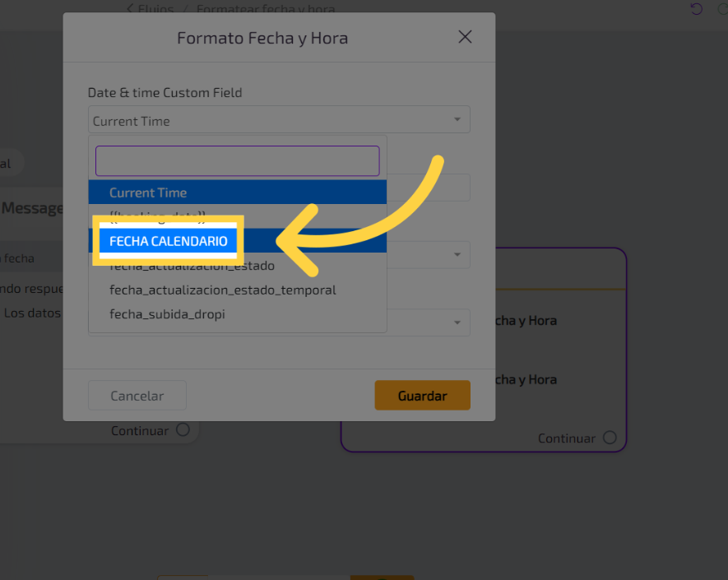Choose FECHA CALENDARIO from the list
The height and width of the screenshot is (580, 728).
(x=169, y=241)
